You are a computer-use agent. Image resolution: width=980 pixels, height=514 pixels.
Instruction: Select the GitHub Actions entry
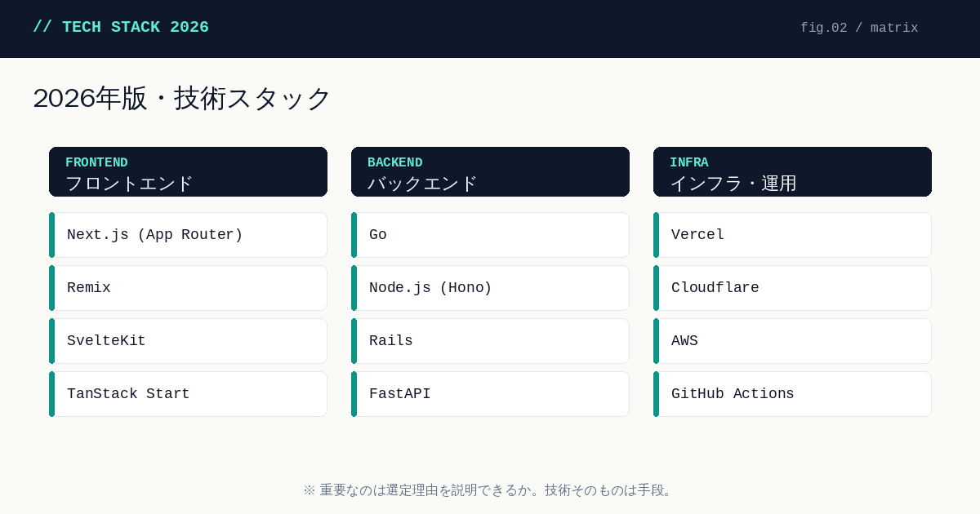pos(792,394)
